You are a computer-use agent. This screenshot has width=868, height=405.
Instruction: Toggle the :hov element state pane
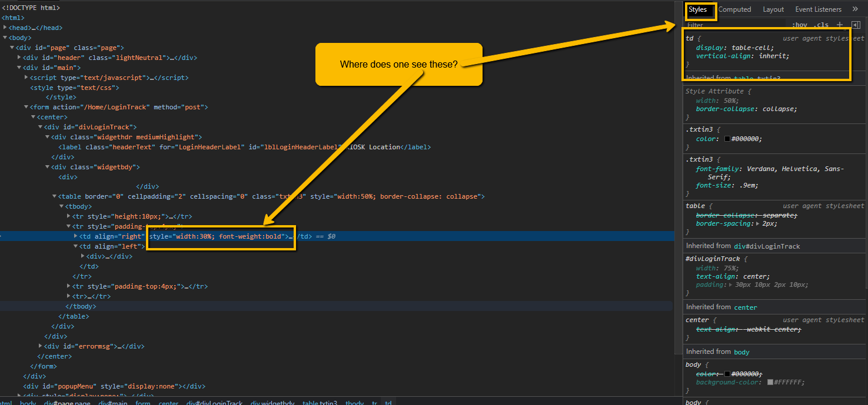pyautogui.click(x=799, y=24)
